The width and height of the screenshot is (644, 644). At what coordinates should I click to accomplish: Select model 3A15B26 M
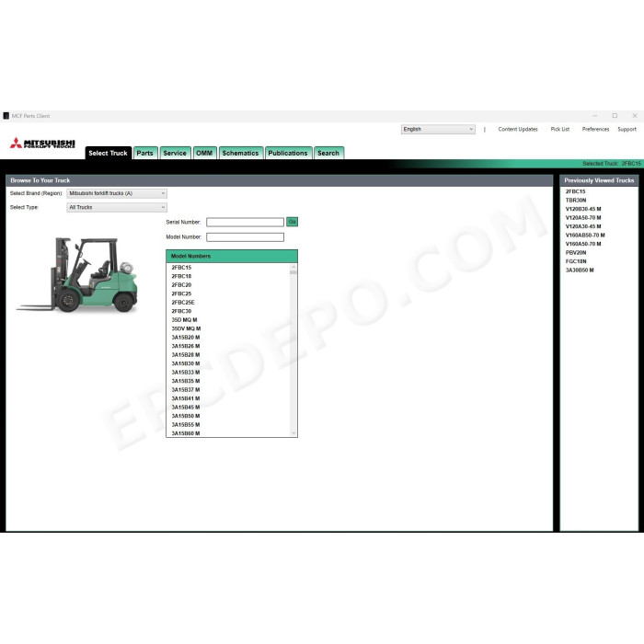[x=186, y=346]
